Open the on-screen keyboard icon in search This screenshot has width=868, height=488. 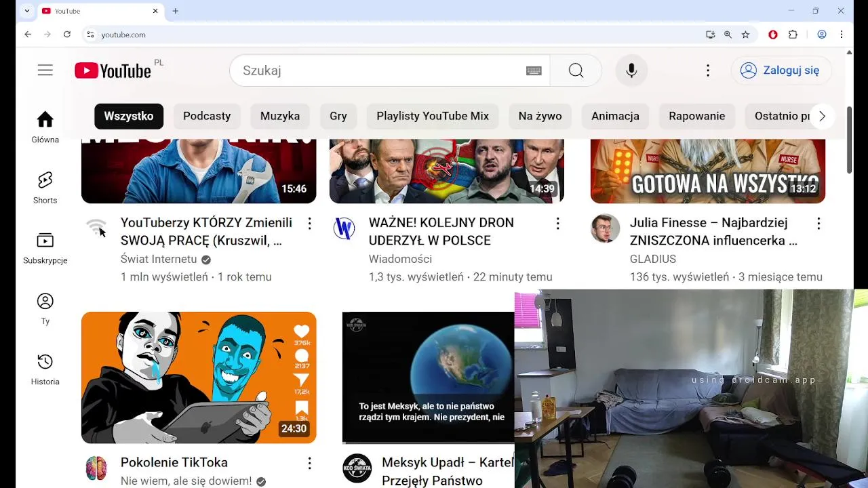pos(534,70)
